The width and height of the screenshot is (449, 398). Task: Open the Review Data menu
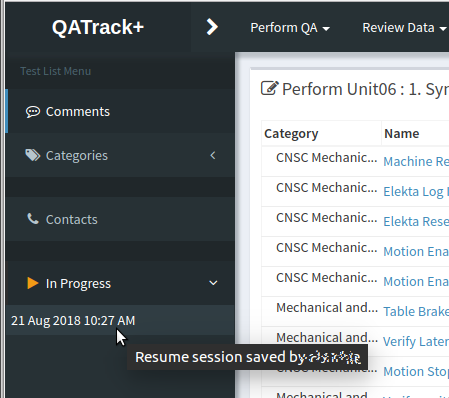click(x=404, y=28)
